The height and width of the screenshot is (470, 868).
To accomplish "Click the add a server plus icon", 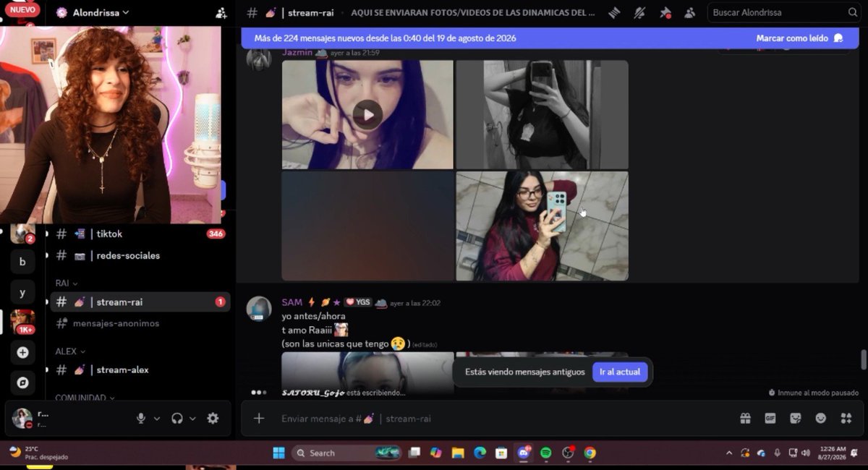I will point(22,352).
